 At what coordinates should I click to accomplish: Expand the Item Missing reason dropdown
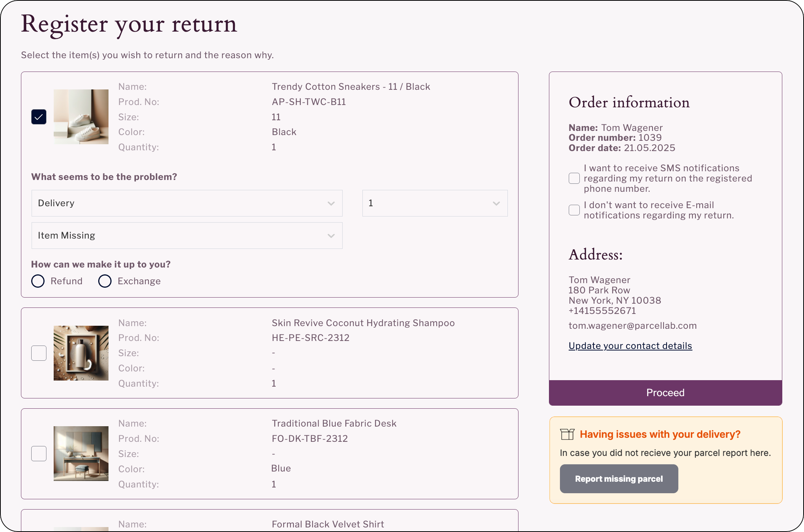pos(187,236)
